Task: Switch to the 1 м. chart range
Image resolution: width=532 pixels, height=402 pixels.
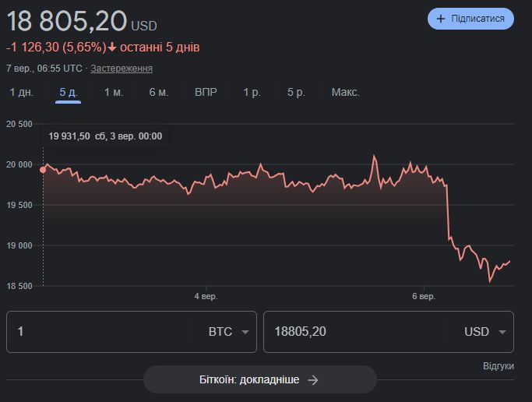Action: 114,92
